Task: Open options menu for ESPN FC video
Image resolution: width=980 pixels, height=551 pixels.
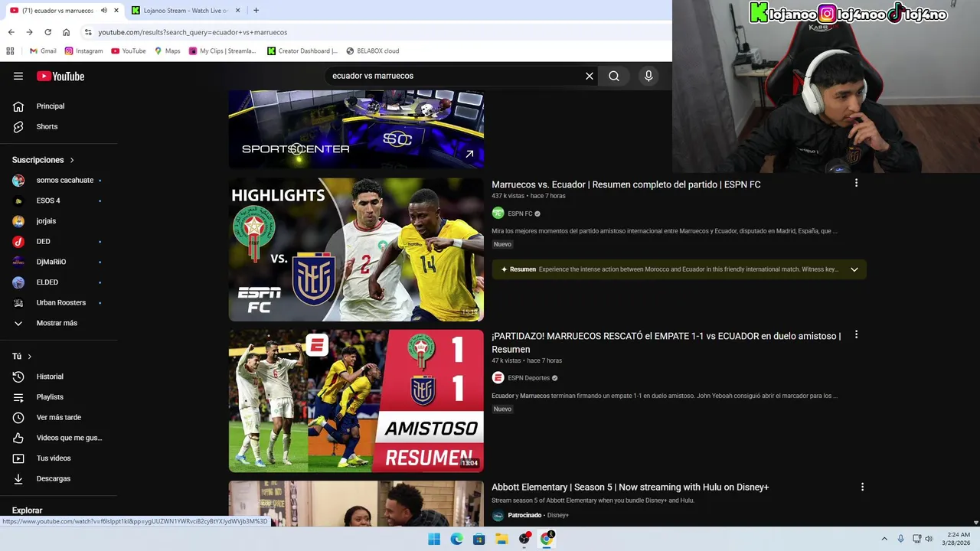Action: (856, 183)
